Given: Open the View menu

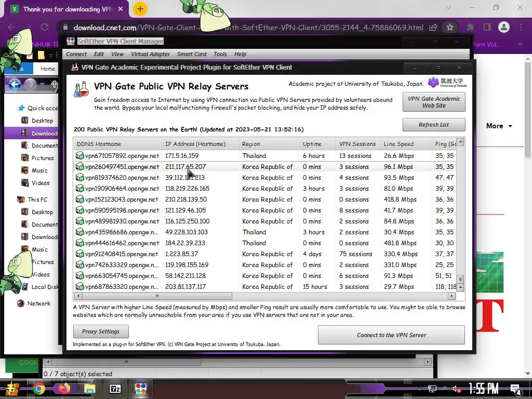Looking at the screenshot, I should [117, 54].
